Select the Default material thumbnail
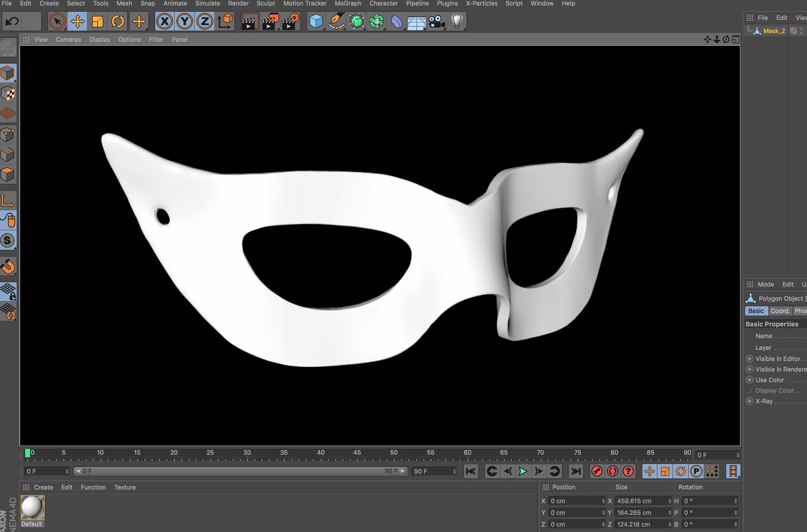The width and height of the screenshot is (807, 532). (32, 507)
